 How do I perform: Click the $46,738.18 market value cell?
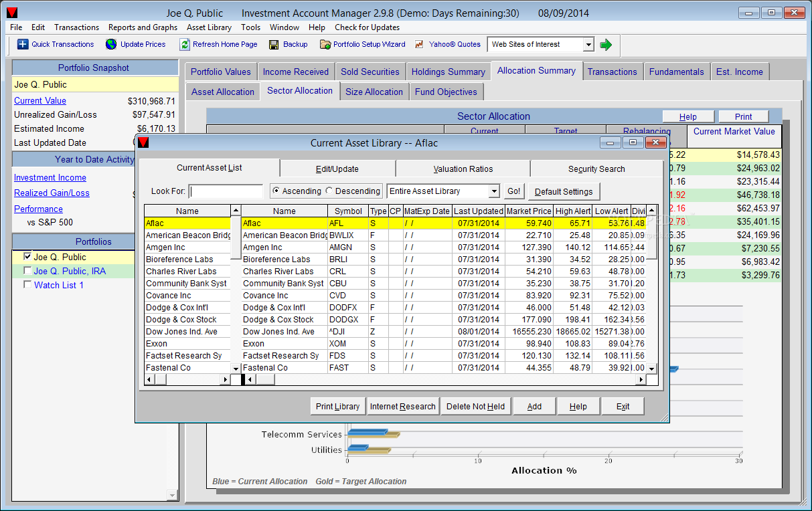734,195
